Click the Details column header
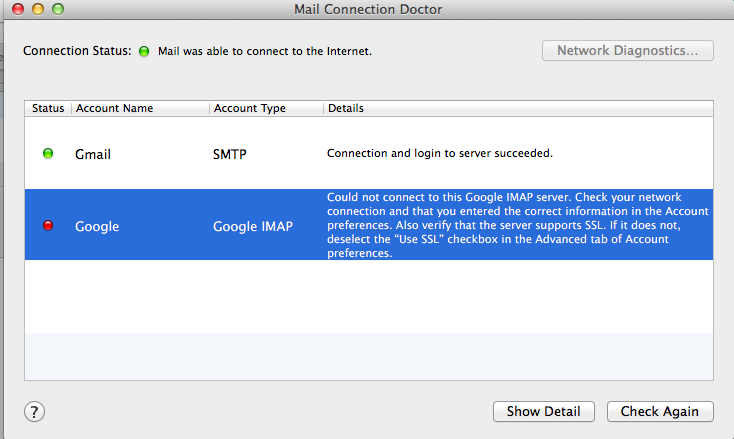 coord(345,108)
